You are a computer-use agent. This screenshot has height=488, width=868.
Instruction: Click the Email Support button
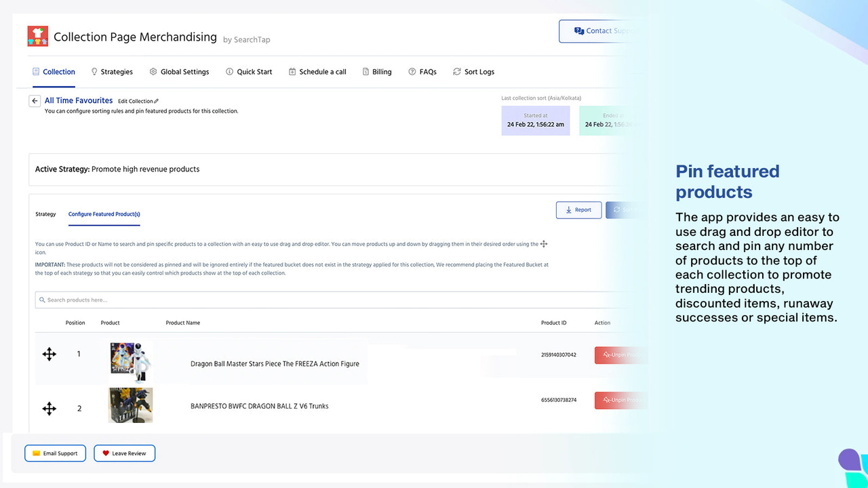tap(55, 453)
